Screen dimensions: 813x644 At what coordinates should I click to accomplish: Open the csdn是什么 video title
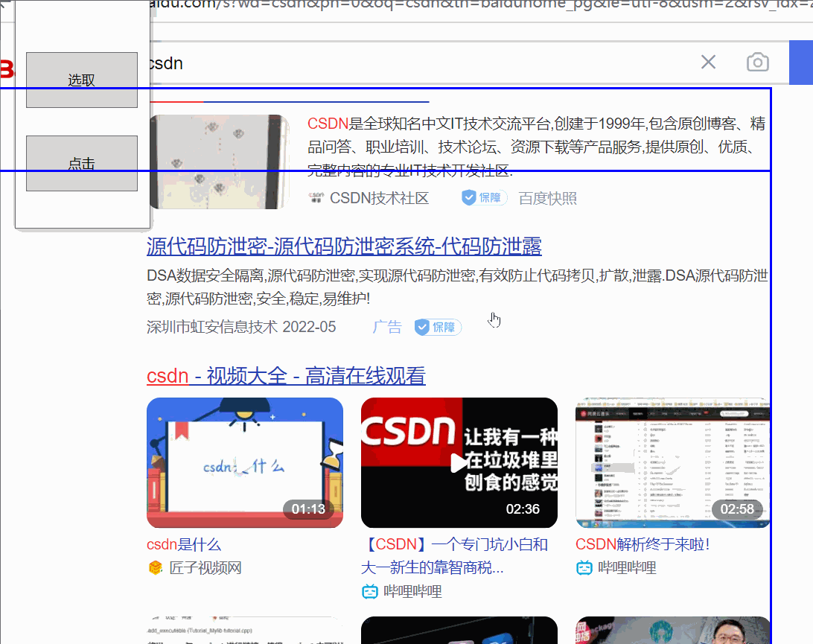pyautogui.click(x=184, y=544)
